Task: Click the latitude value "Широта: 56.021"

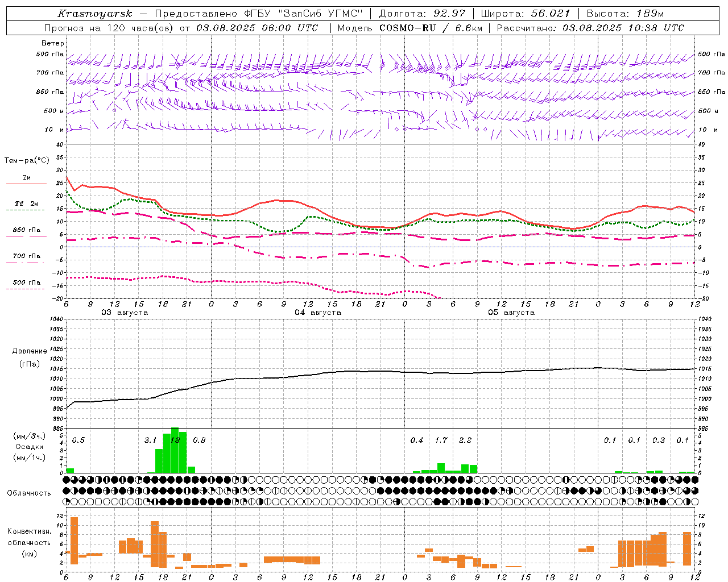Action: [526, 14]
